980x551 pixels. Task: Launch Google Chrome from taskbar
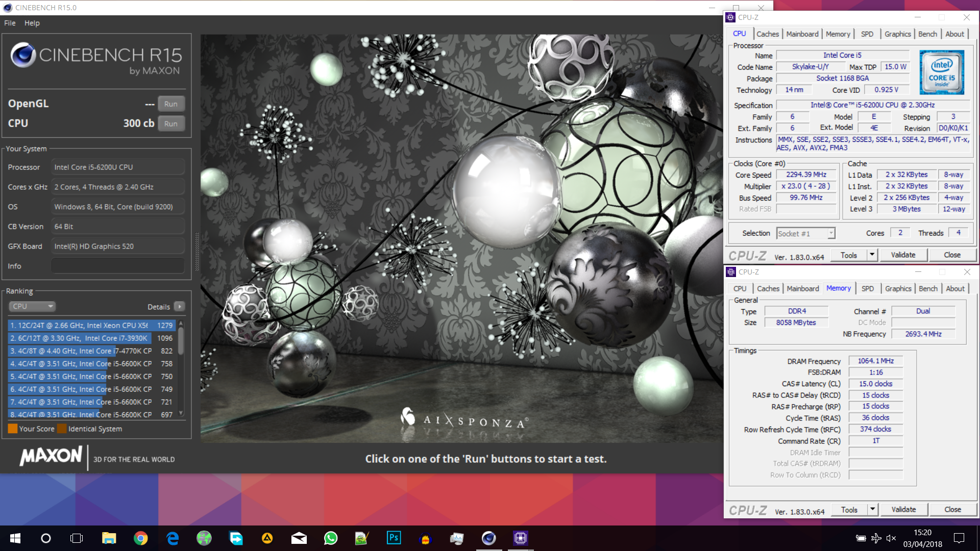(140, 538)
